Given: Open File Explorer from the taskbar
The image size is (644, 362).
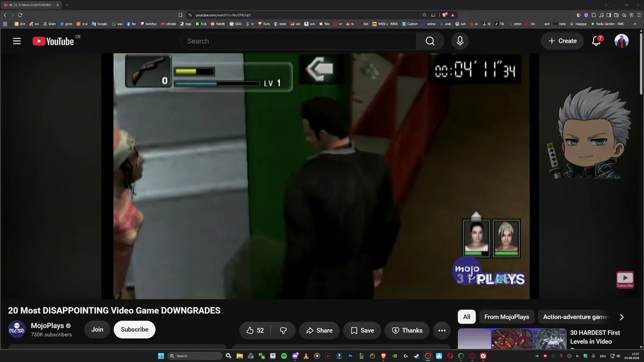Looking at the screenshot, I should pyautogui.click(x=239, y=356).
